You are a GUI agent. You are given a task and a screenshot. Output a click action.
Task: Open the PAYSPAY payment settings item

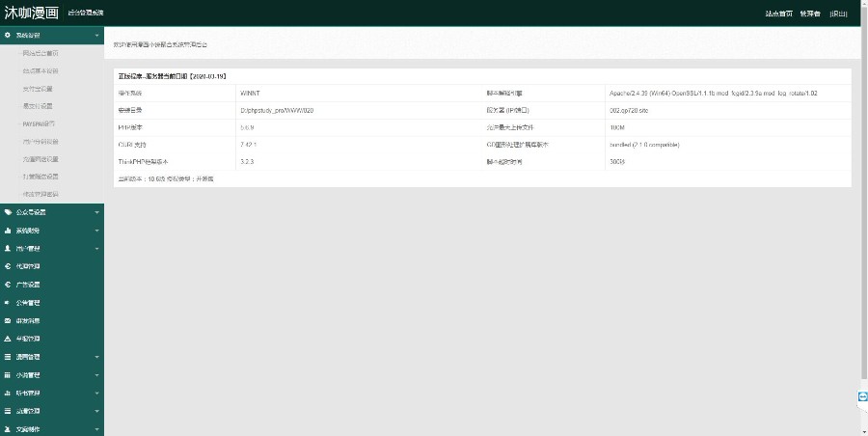(x=39, y=123)
